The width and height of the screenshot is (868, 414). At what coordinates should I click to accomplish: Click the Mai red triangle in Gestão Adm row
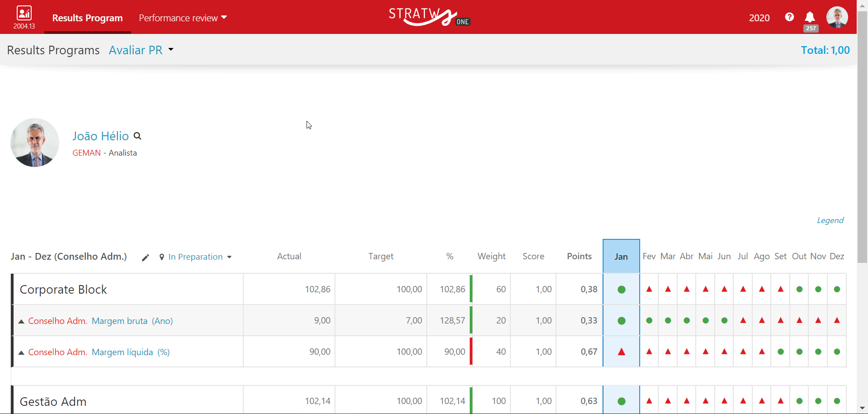[x=705, y=401]
